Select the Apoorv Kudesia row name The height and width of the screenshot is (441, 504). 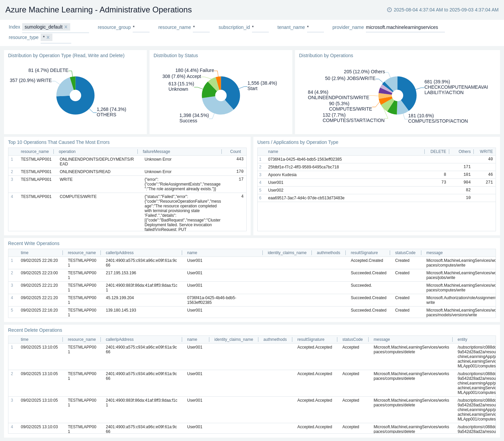282,175
